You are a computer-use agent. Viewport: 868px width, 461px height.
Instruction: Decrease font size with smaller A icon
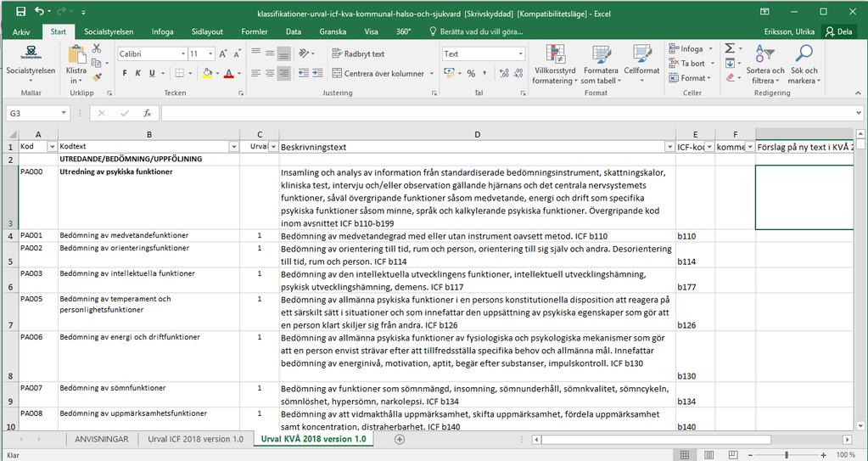[x=237, y=53]
